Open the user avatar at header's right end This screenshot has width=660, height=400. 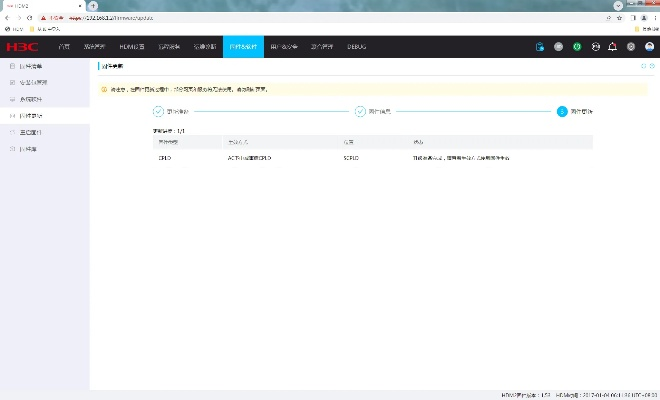648,46
